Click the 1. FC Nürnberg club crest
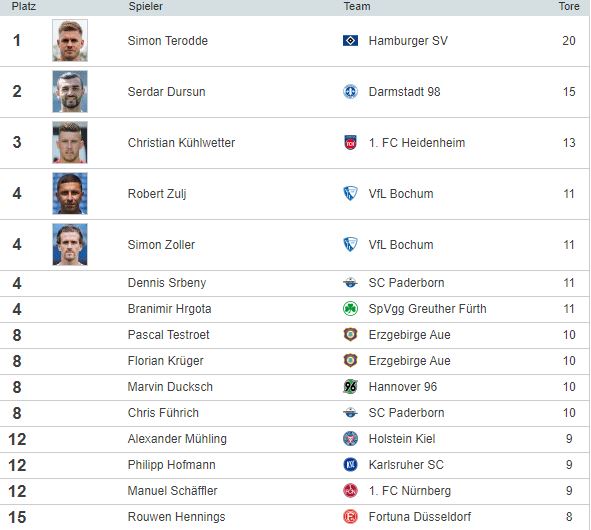 pos(350,491)
